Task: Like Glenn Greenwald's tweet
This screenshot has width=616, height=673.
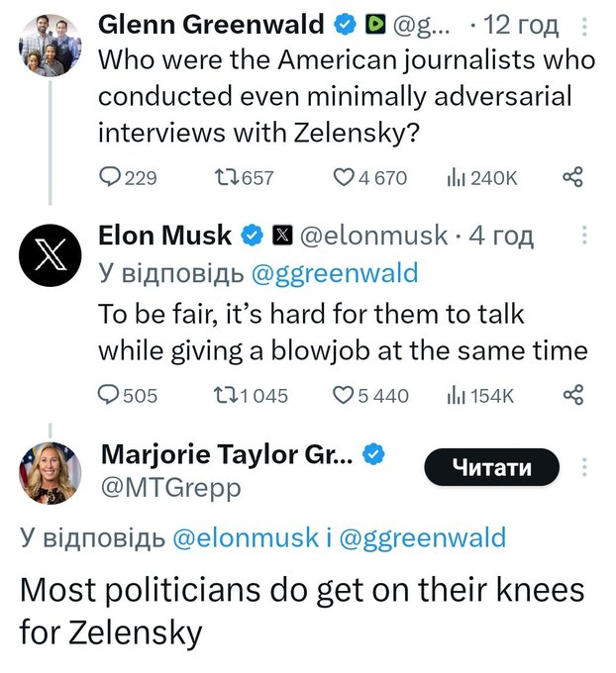Action: click(x=369, y=177)
